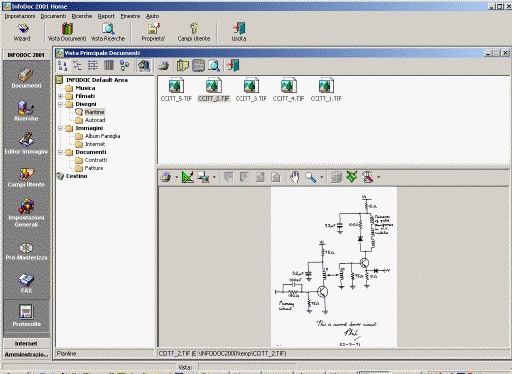Launch the Editor Immagini sidebar tool
This screenshot has height=374, width=512.
[x=26, y=143]
